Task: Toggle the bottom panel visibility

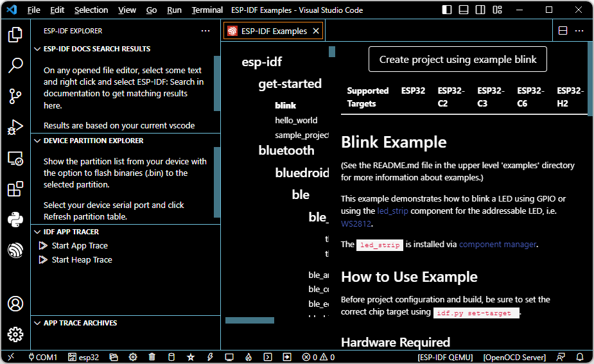Action: (464, 10)
